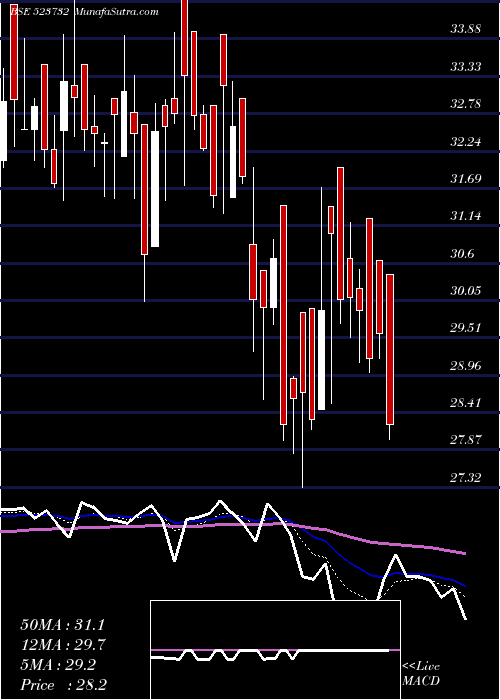Click the <<Live MACD label
Screen dimensions: 500x700
[421, 674]
